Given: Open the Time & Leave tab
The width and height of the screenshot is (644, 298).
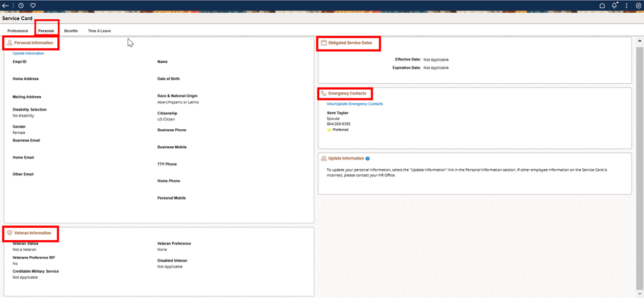Looking at the screenshot, I should click(x=99, y=31).
